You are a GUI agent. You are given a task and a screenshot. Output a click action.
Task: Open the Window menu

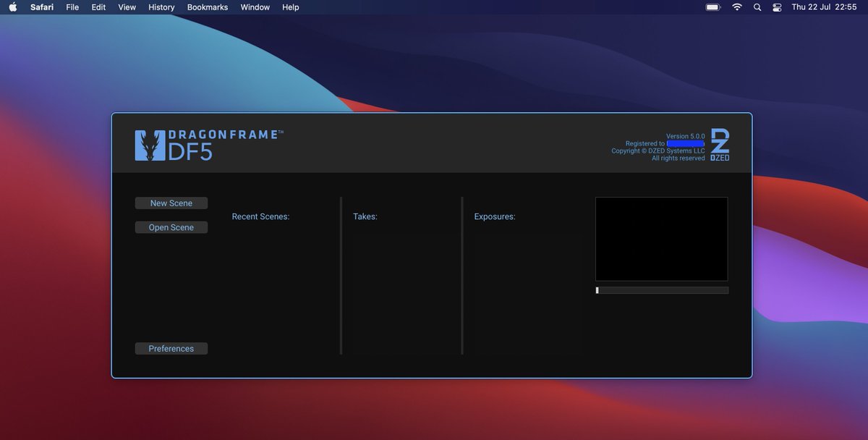click(255, 7)
